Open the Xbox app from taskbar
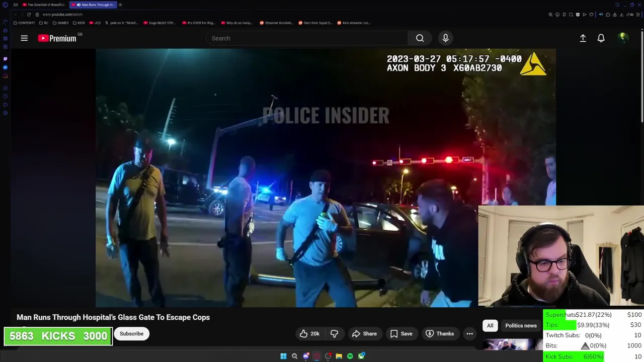Screen dimensions: 644x362 (361, 356)
